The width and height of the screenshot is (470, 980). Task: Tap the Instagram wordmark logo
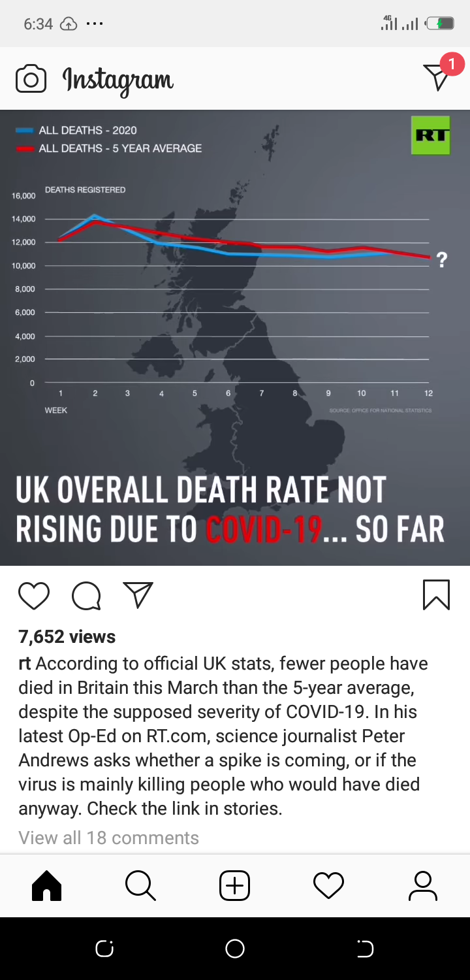click(x=117, y=80)
